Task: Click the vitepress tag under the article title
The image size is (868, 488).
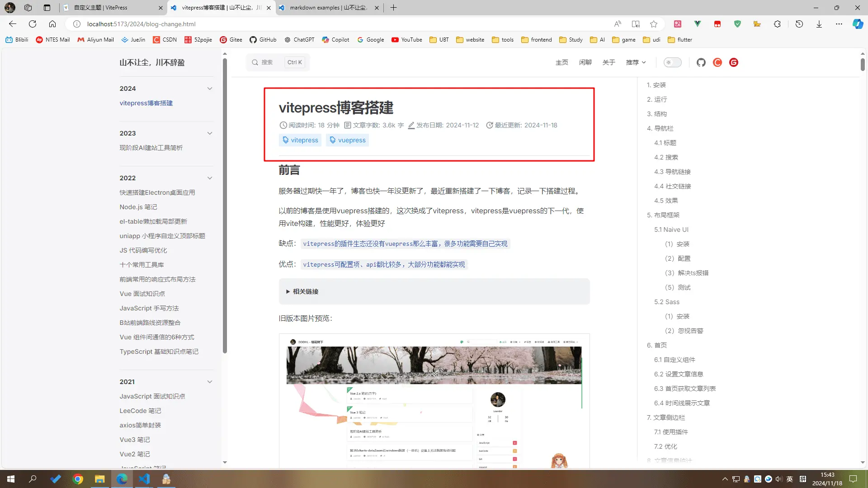Action: [x=300, y=140]
